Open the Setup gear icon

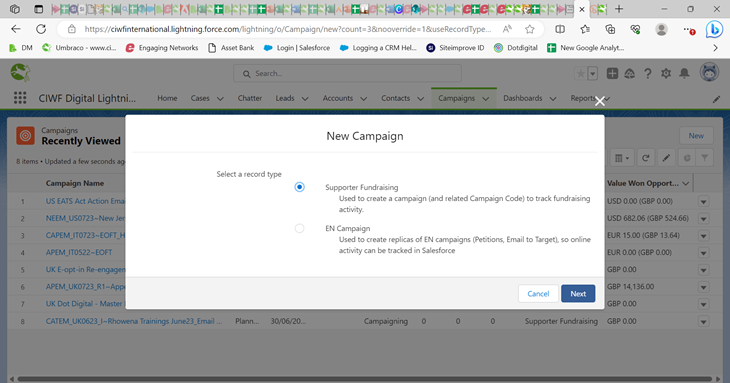666,74
